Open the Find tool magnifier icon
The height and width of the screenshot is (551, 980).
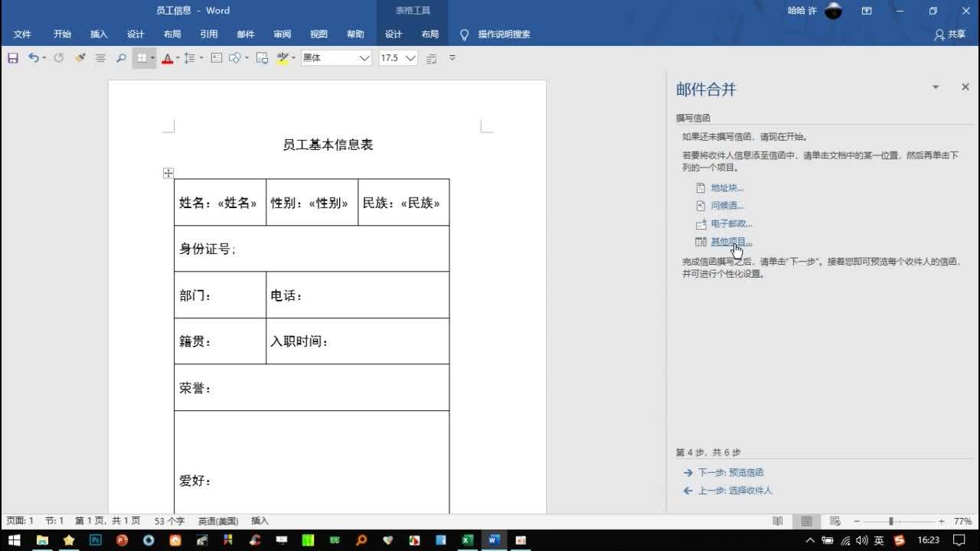click(x=121, y=57)
